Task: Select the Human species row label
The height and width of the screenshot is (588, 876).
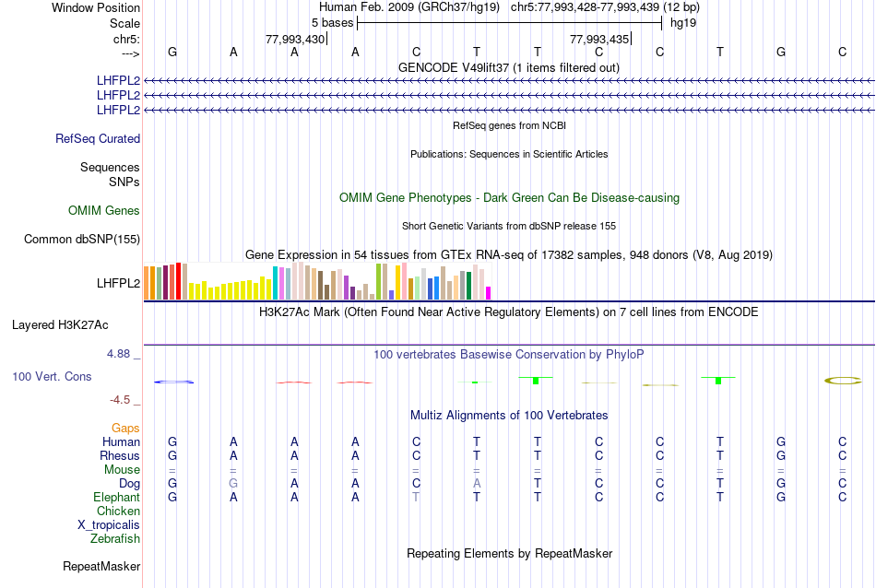Action: coord(121,441)
